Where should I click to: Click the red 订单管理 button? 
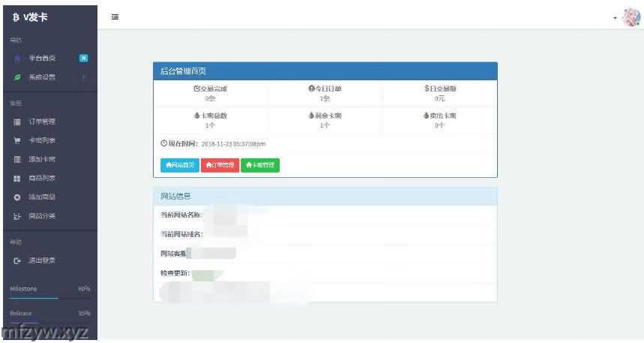220,165
